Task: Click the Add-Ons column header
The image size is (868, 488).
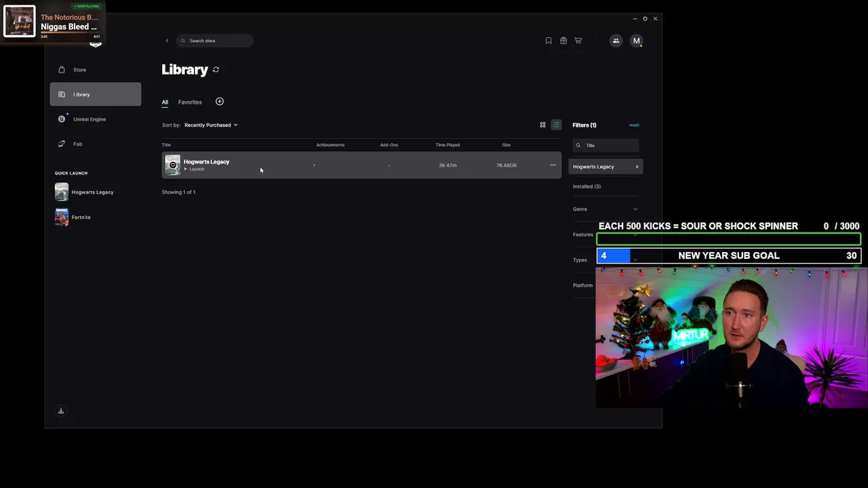Action: 389,145
